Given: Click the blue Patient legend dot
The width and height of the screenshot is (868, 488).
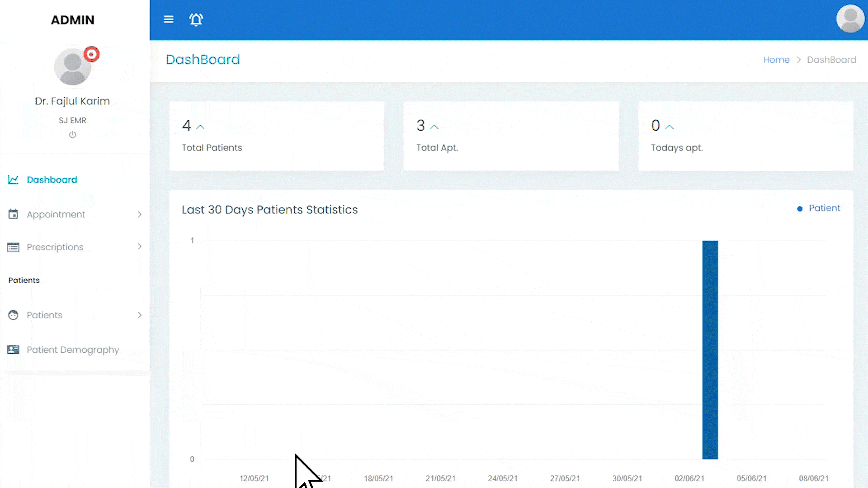Looking at the screenshot, I should tap(800, 209).
